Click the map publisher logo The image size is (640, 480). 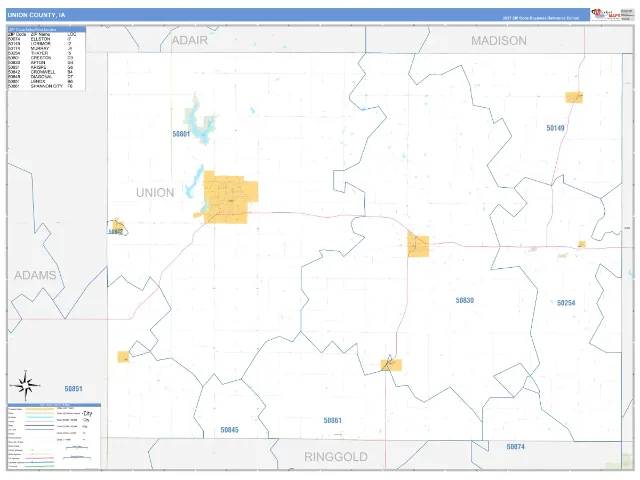606,15
